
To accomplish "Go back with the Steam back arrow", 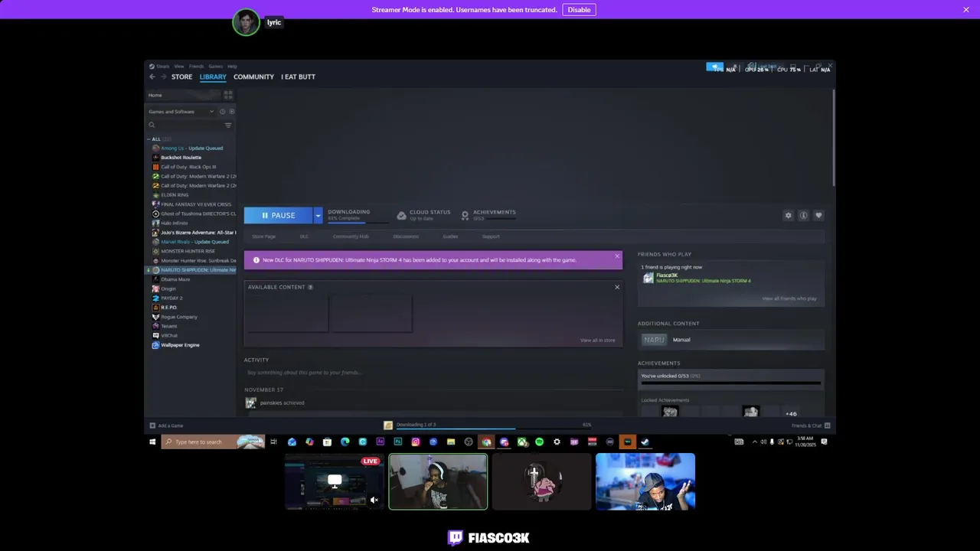I will (152, 77).
